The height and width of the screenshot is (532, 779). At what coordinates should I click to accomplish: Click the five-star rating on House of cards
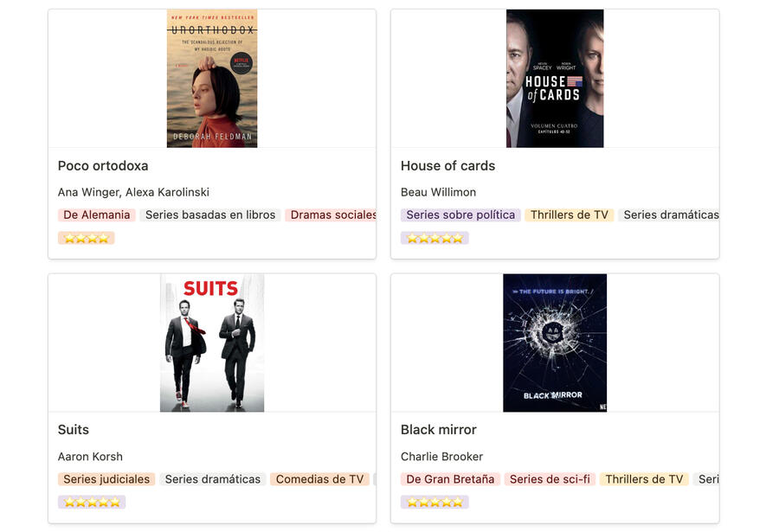pyautogui.click(x=435, y=239)
